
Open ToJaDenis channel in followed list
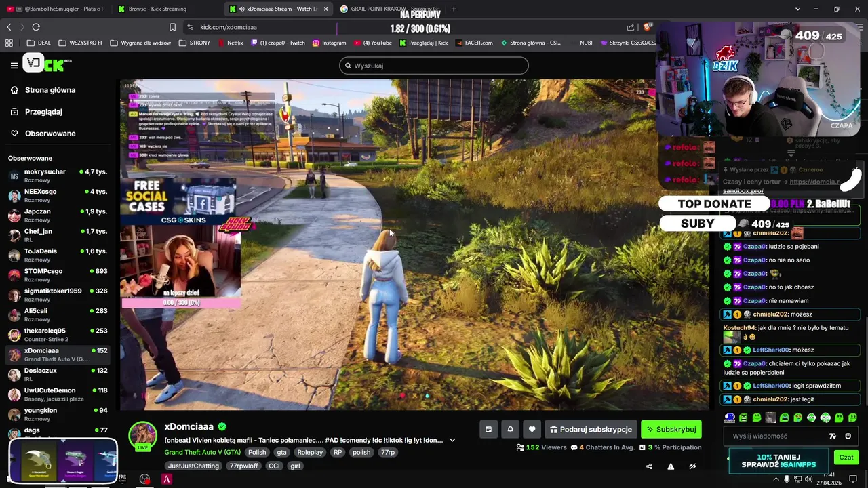pos(58,255)
